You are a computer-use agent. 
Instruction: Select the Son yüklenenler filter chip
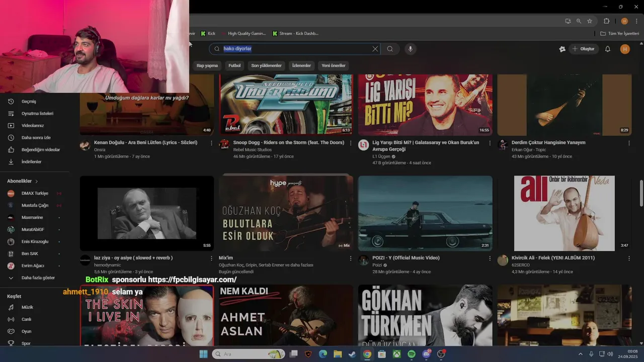pyautogui.click(x=267, y=65)
